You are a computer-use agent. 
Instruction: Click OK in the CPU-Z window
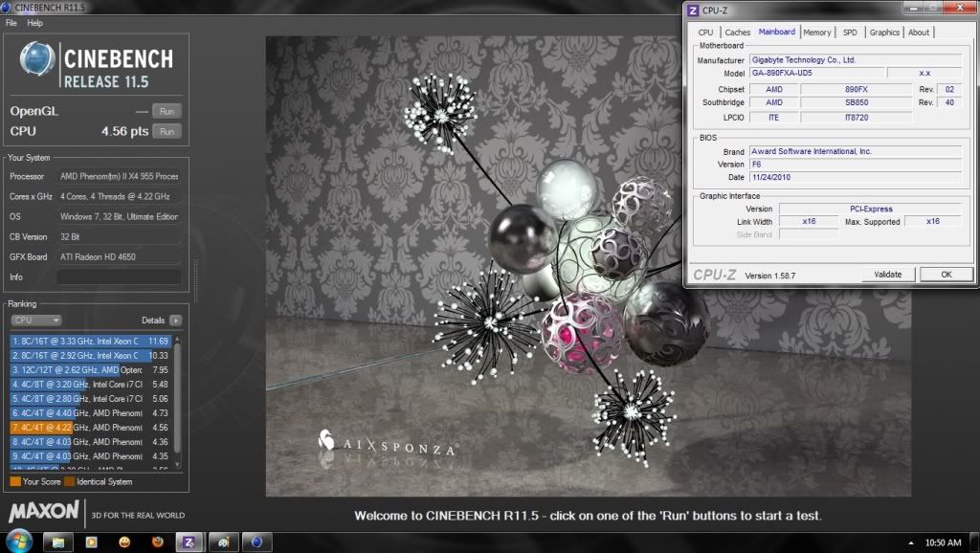[x=947, y=275]
